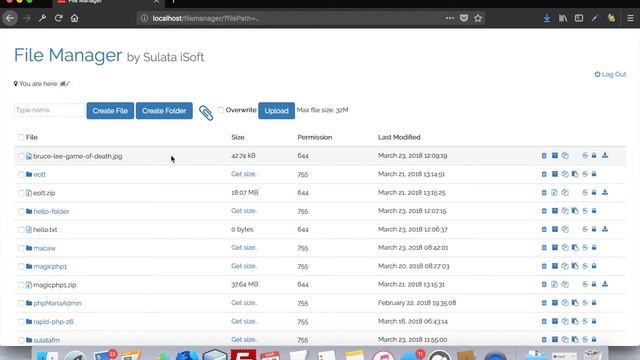Viewport: 640px width, 360px height.
Task: Compress the macaw folder with the archive icon
Action: tap(555, 247)
